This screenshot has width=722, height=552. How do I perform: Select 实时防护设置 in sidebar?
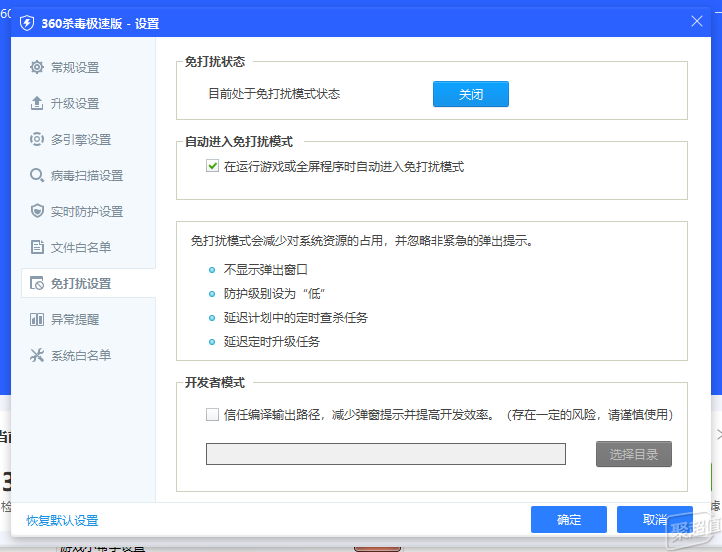[x=88, y=211]
